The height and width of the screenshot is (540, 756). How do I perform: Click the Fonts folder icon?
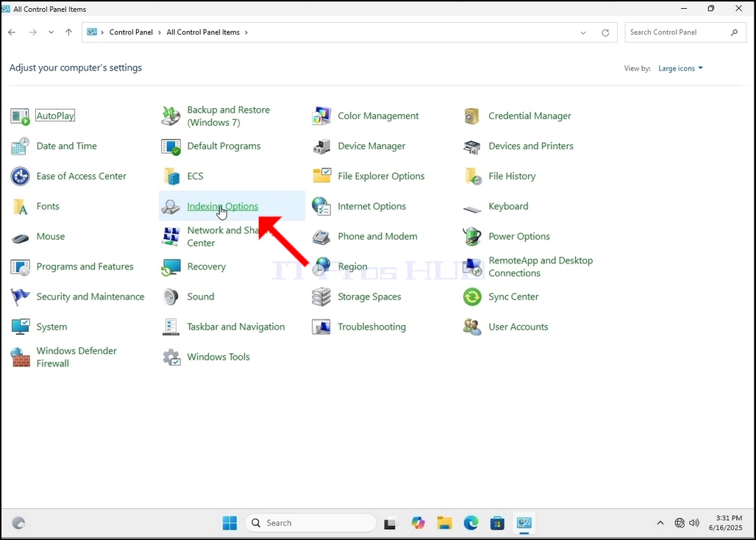tap(20, 206)
